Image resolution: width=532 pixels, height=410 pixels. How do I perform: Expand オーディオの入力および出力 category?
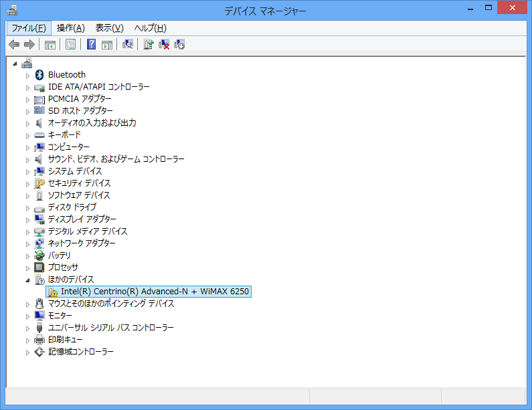click(x=28, y=124)
